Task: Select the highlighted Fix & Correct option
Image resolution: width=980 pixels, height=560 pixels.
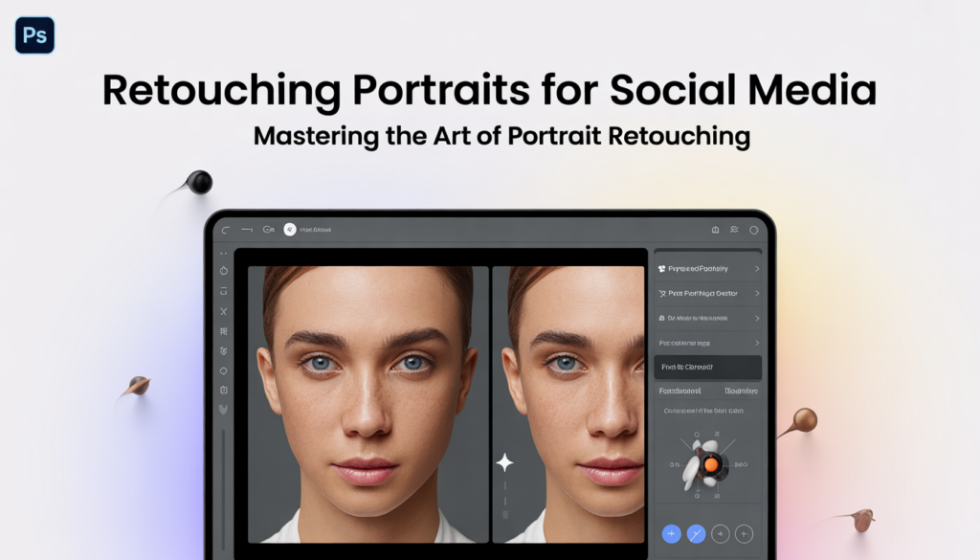Action: [x=708, y=367]
